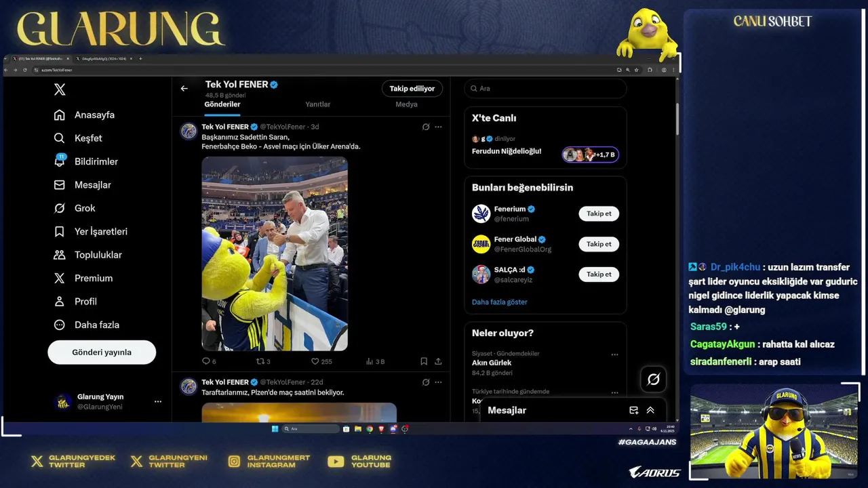Compose new message in Mesajlar drawer
This screenshot has height=488, width=868.
coord(633,410)
